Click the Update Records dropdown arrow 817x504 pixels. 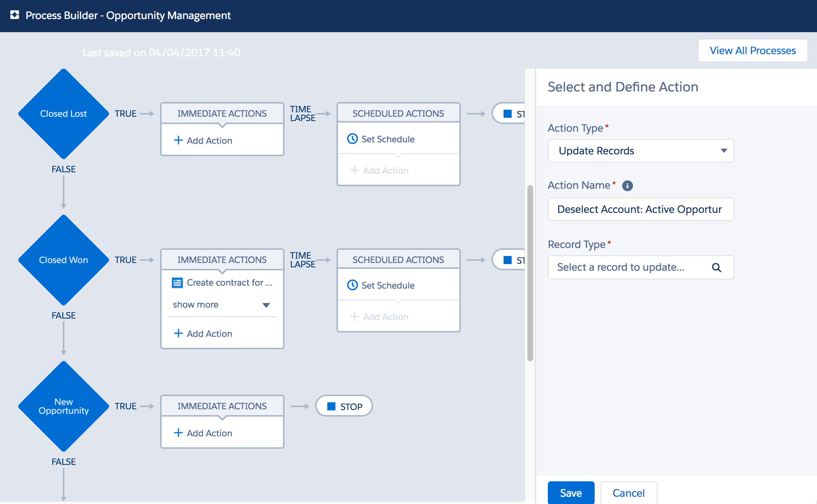coord(724,151)
